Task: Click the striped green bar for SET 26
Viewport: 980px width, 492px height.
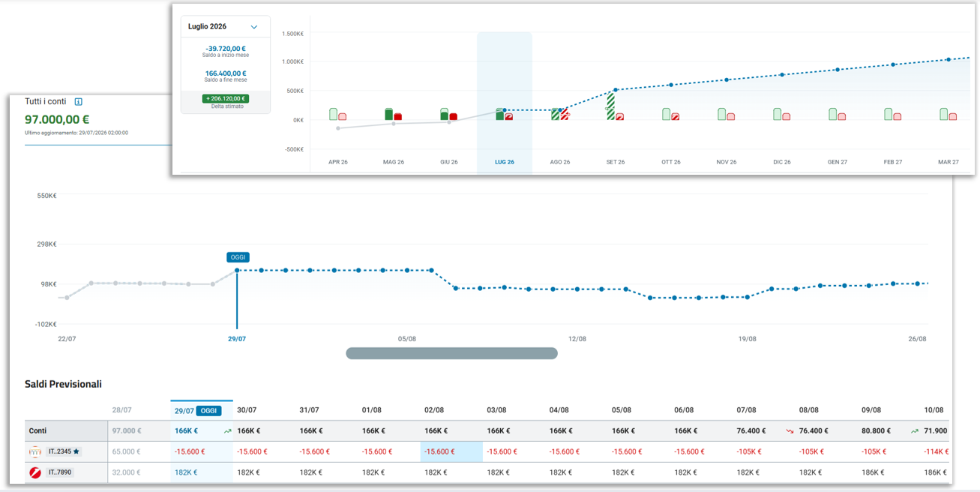Action: [x=610, y=106]
